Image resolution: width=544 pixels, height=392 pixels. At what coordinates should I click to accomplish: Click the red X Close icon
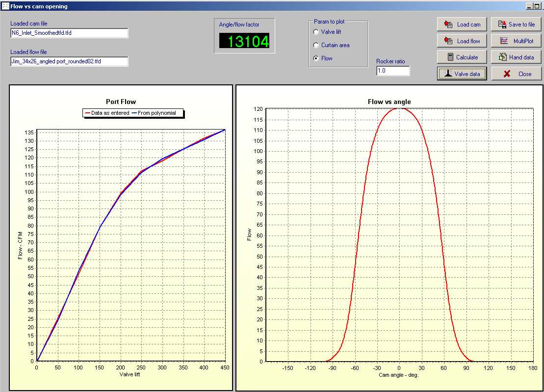tap(507, 74)
